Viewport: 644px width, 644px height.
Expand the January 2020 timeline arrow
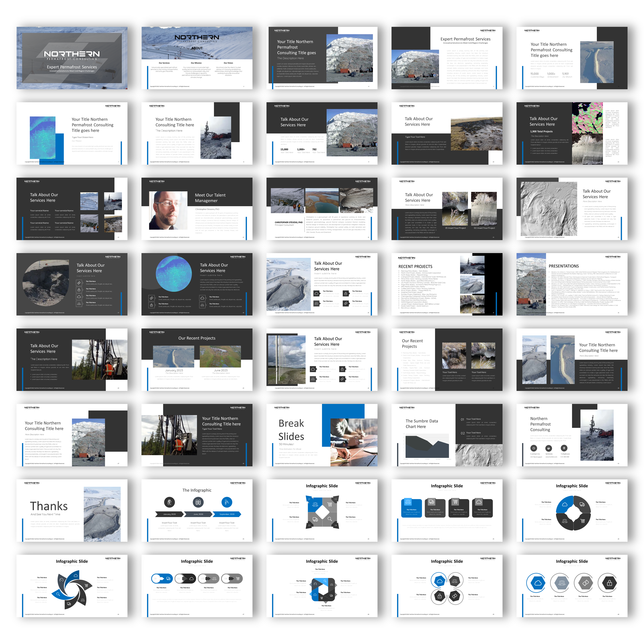pyautogui.click(x=170, y=514)
